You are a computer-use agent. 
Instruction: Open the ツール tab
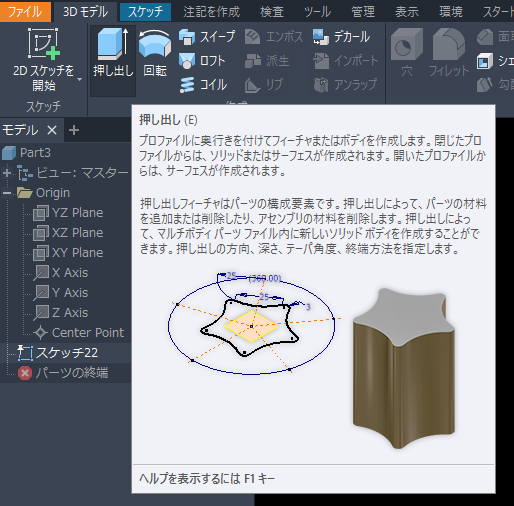[x=317, y=12]
